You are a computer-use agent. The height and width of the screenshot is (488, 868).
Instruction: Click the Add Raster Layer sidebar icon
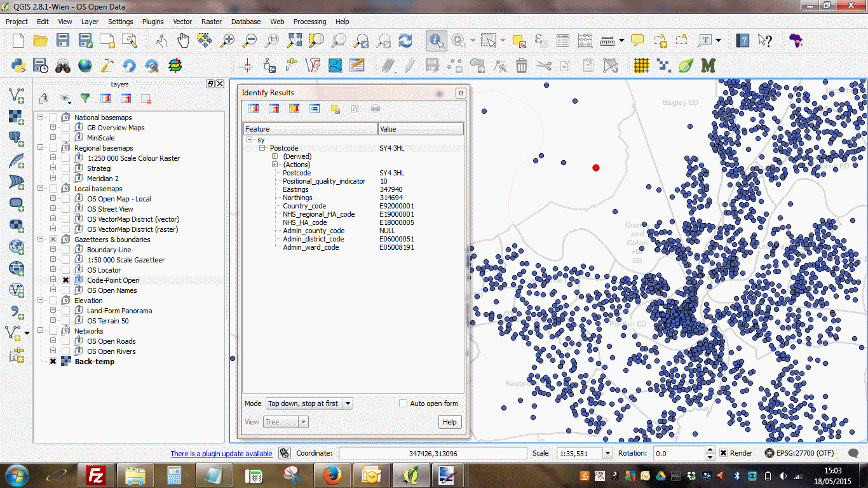pyautogui.click(x=17, y=117)
